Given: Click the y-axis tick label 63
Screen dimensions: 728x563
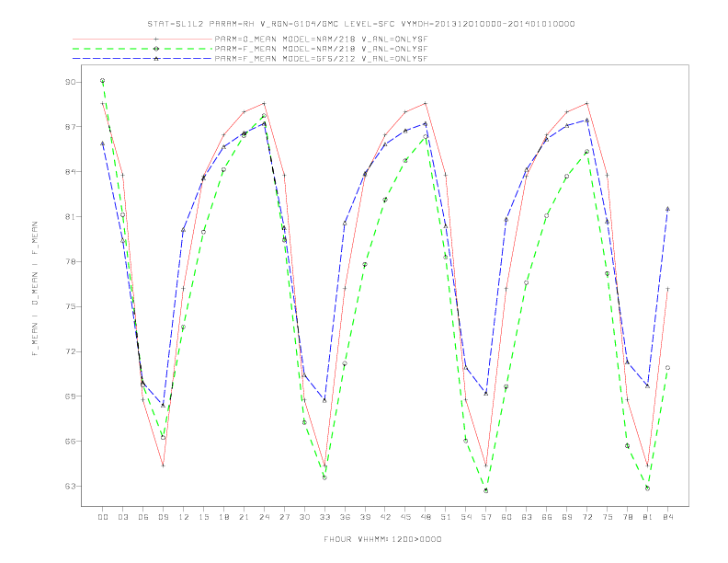Looking at the screenshot, I should tap(71, 487).
